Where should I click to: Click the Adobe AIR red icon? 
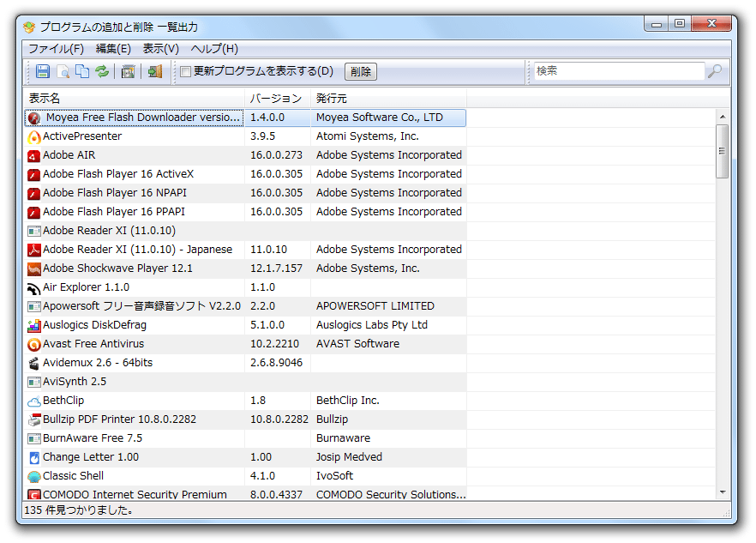(x=34, y=156)
